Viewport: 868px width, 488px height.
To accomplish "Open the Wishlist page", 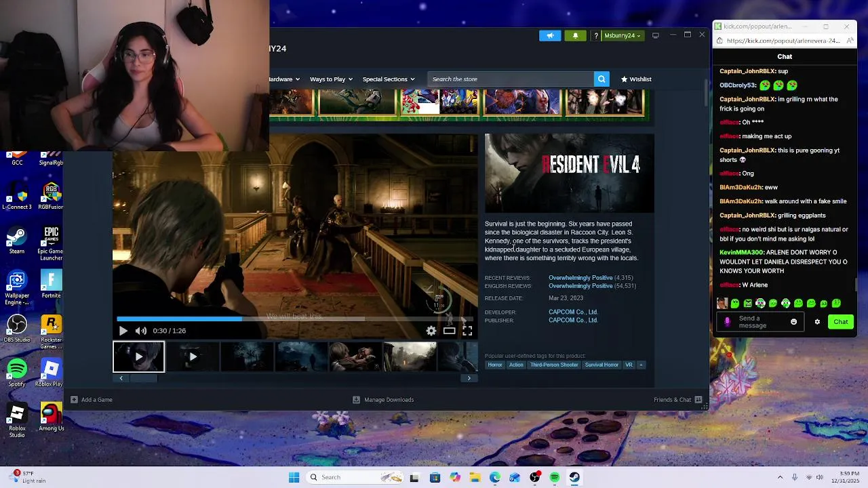I will point(636,79).
